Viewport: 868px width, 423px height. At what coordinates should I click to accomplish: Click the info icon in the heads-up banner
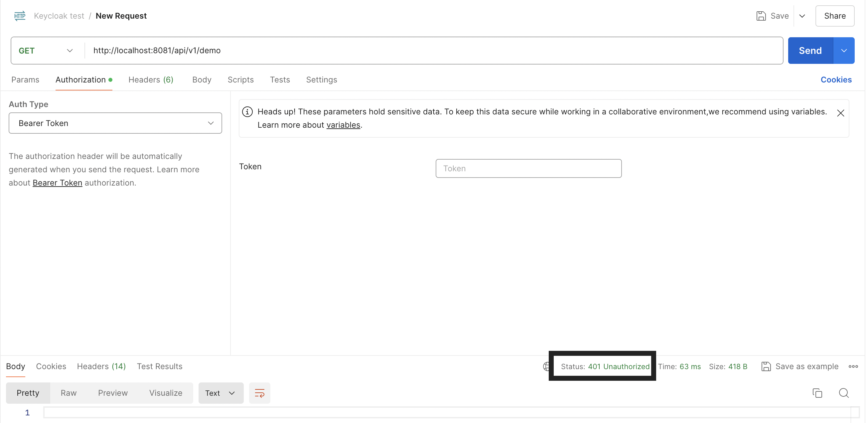(247, 112)
